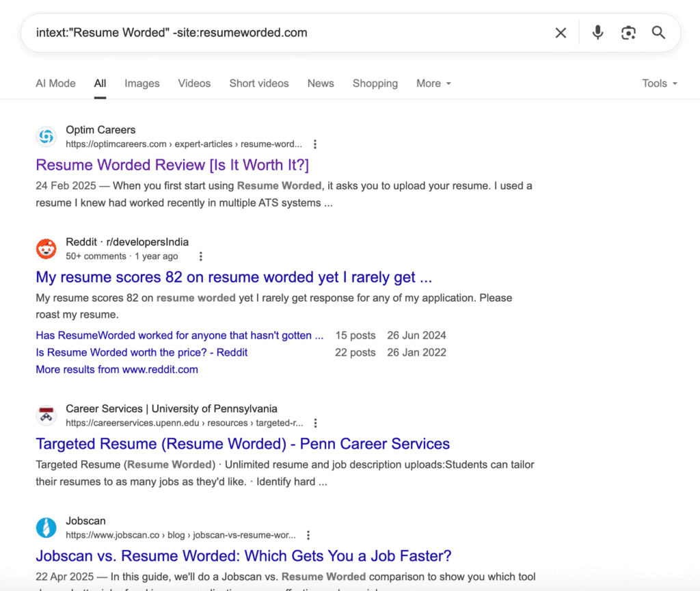Open Google Lens image search icon
This screenshot has height=591, width=700.
[629, 33]
